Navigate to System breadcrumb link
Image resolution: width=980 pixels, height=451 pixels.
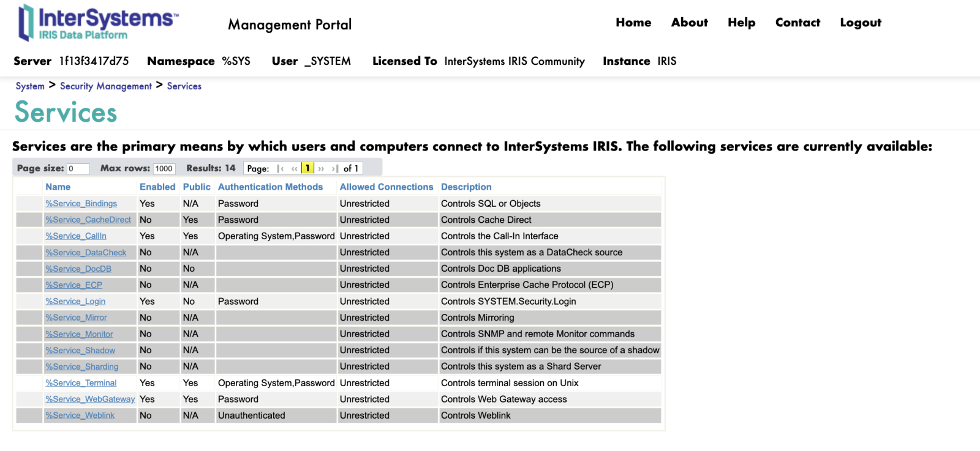tap(30, 86)
